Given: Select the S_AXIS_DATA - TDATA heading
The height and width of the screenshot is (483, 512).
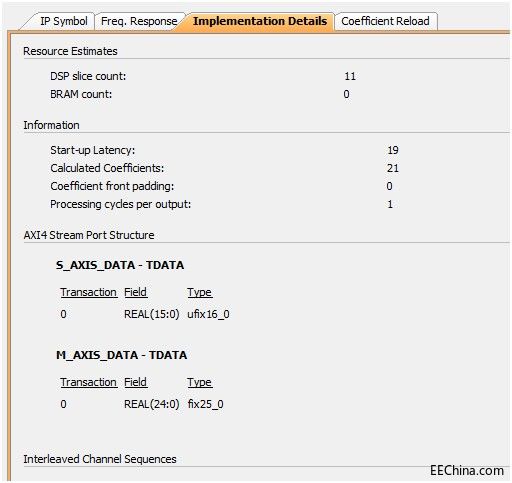Looking at the screenshot, I should tap(120, 265).
